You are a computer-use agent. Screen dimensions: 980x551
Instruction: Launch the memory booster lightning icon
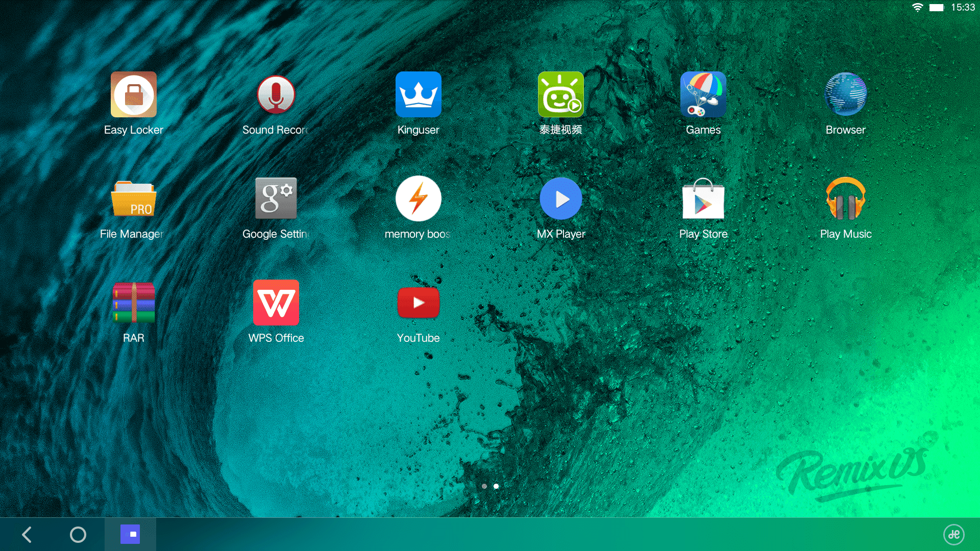coord(419,198)
